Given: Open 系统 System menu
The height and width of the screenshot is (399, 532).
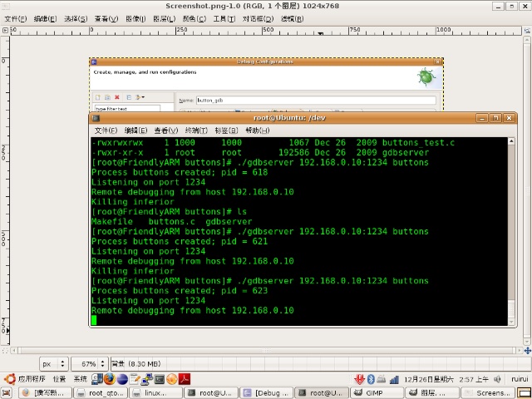Looking at the screenshot, I should point(81,379).
